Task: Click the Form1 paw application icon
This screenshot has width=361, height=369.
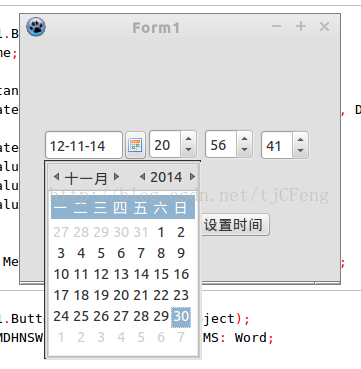Action: [36, 27]
